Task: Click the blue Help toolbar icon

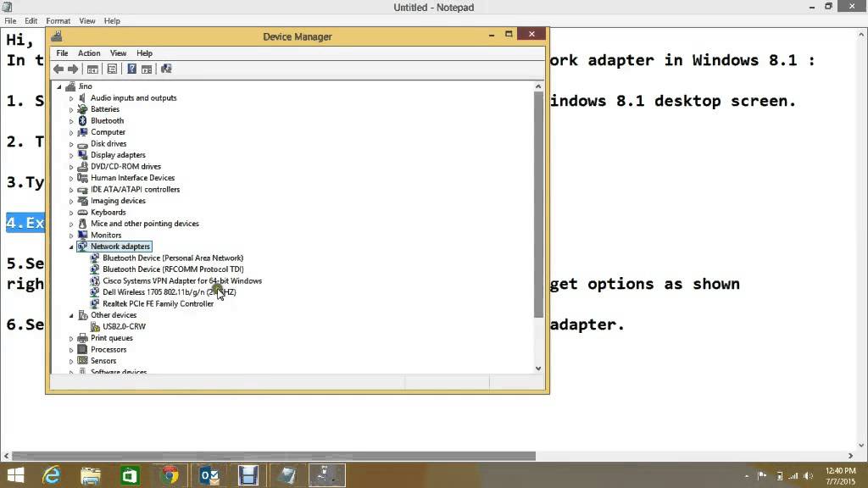Action: pyautogui.click(x=131, y=69)
